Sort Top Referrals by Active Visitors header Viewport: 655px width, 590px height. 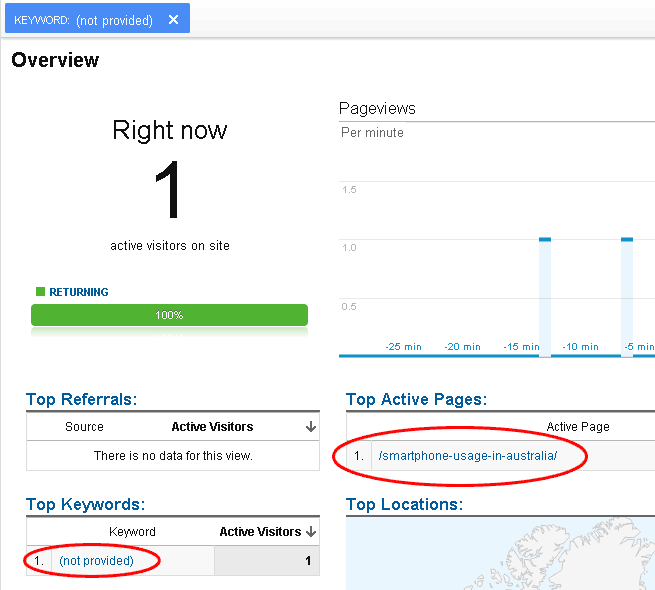point(212,427)
